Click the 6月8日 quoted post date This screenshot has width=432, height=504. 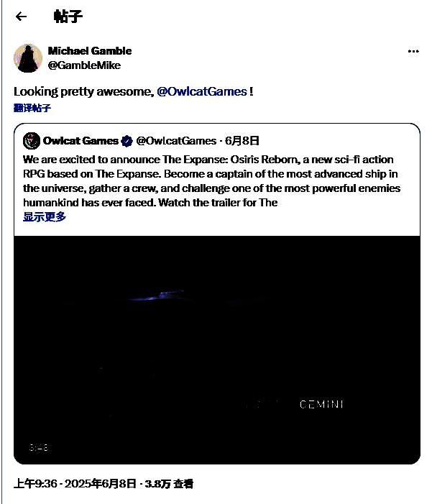242,141
